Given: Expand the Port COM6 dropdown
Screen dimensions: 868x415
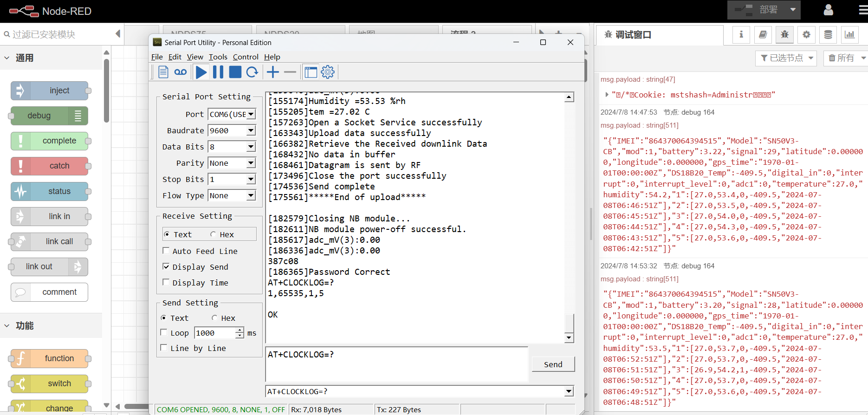Looking at the screenshot, I should (251, 114).
